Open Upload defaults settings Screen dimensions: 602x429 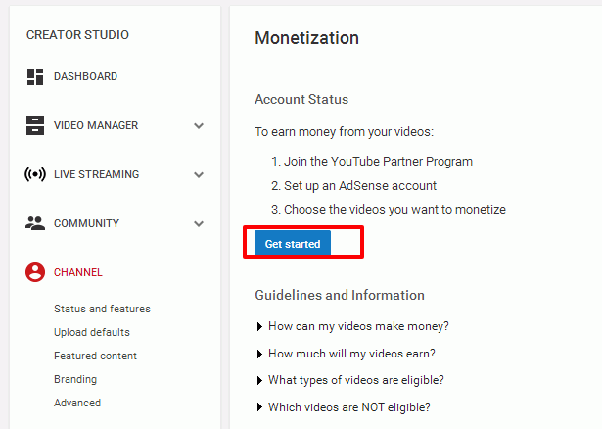coord(92,332)
